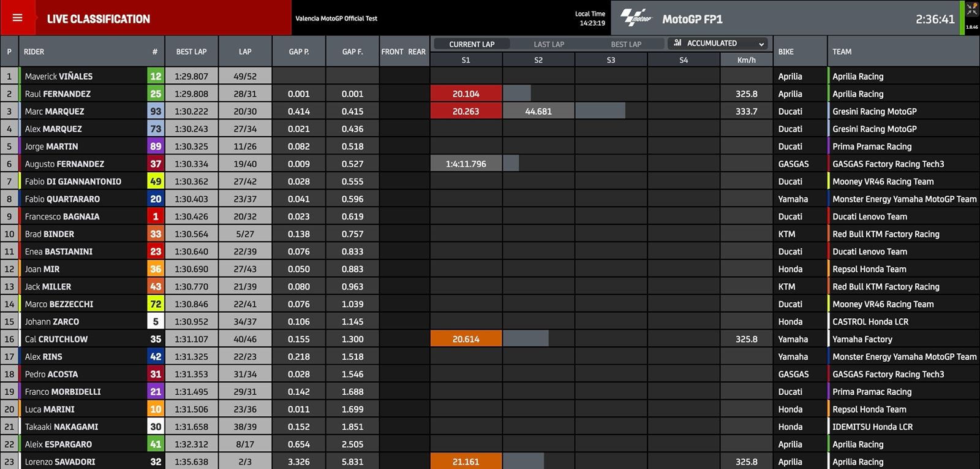Click Maverick VIÑALES rider name
Image resolution: width=980 pixels, height=469 pixels.
point(59,77)
